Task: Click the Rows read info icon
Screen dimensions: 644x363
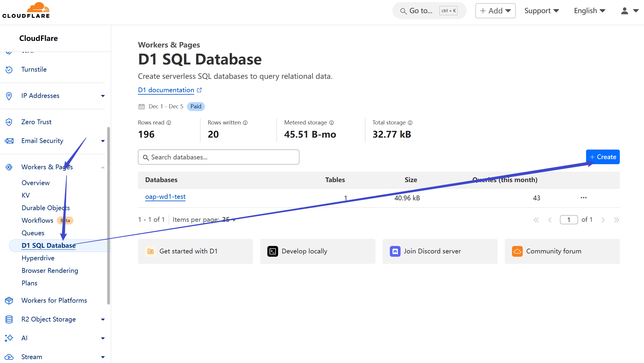Action: coord(169,123)
